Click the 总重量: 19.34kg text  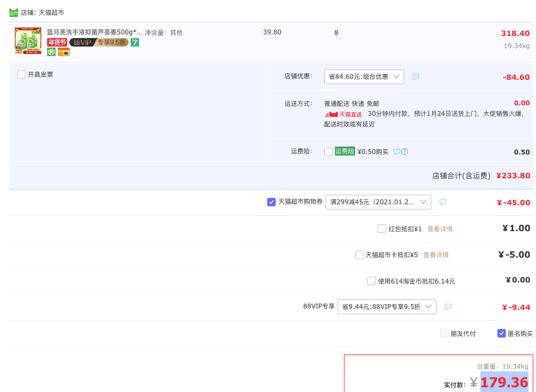pos(503,367)
